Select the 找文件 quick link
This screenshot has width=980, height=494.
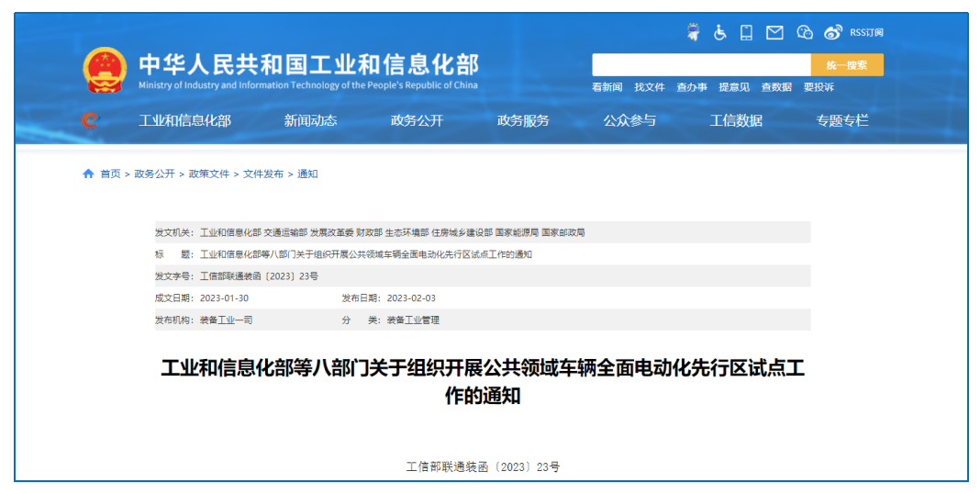point(650,87)
